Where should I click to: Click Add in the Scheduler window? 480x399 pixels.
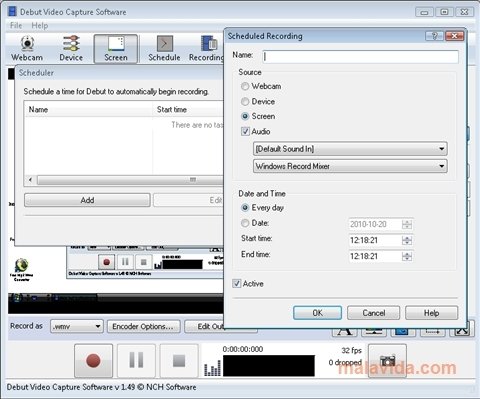coord(87,200)
